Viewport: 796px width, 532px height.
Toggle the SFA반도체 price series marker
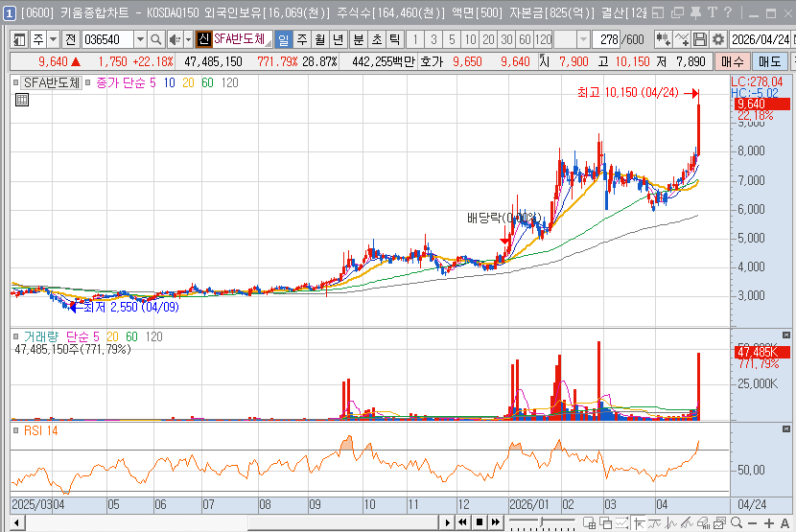15,82
